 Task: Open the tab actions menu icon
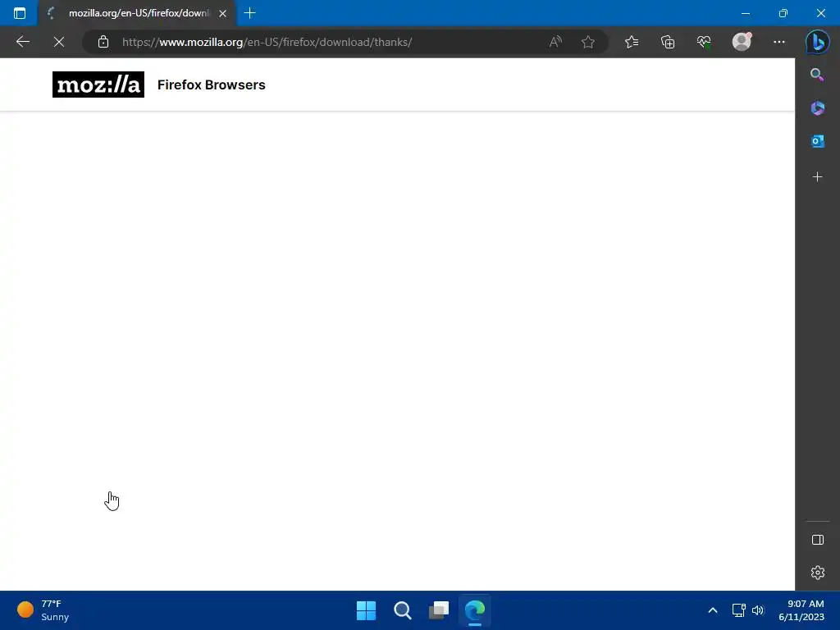pyautogui.click(x=20, y=13)
